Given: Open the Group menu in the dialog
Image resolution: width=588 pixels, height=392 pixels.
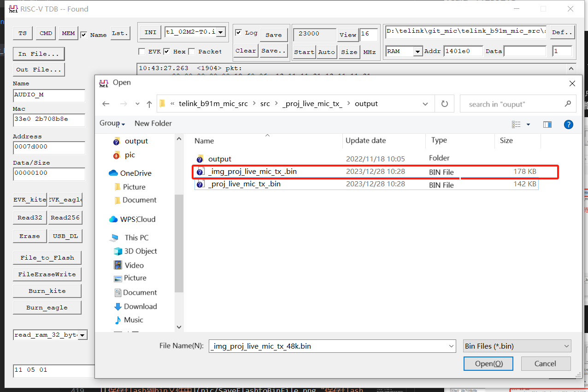Looking at the screenshot, I should (x=112, y=123).
